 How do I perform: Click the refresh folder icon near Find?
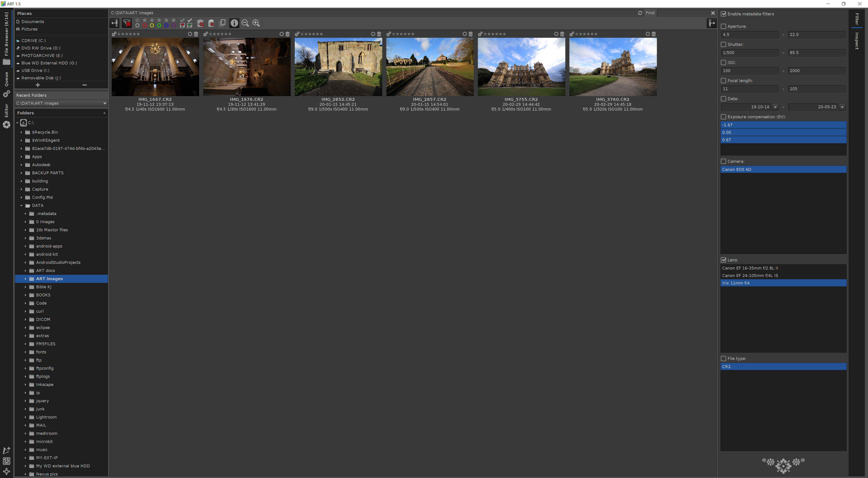tap(640, 13)
